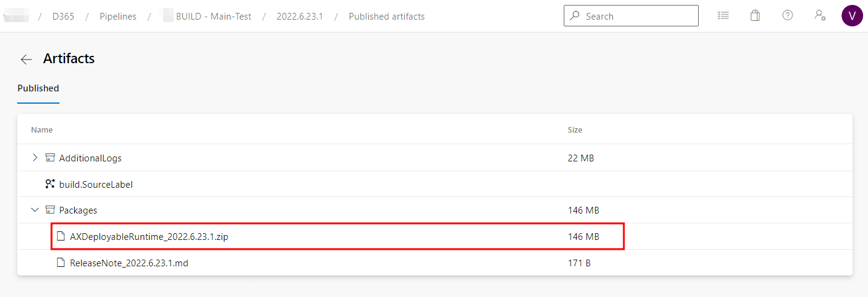Open the Help question mark icon
868x297 pixels.
[x=788, y=16]
